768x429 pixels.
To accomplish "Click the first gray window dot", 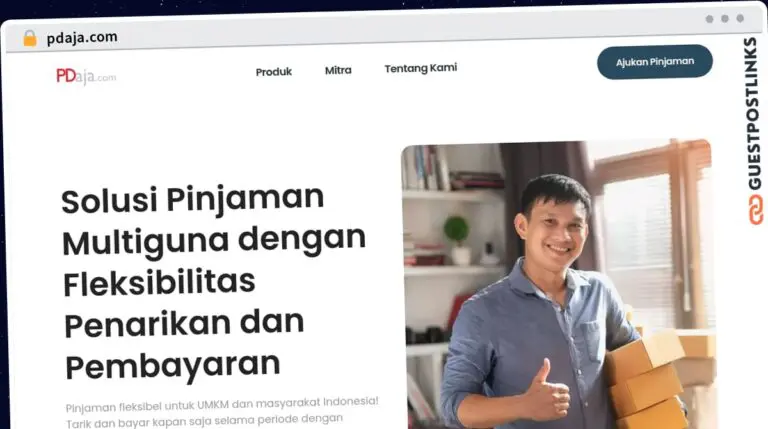I will 709,19.
